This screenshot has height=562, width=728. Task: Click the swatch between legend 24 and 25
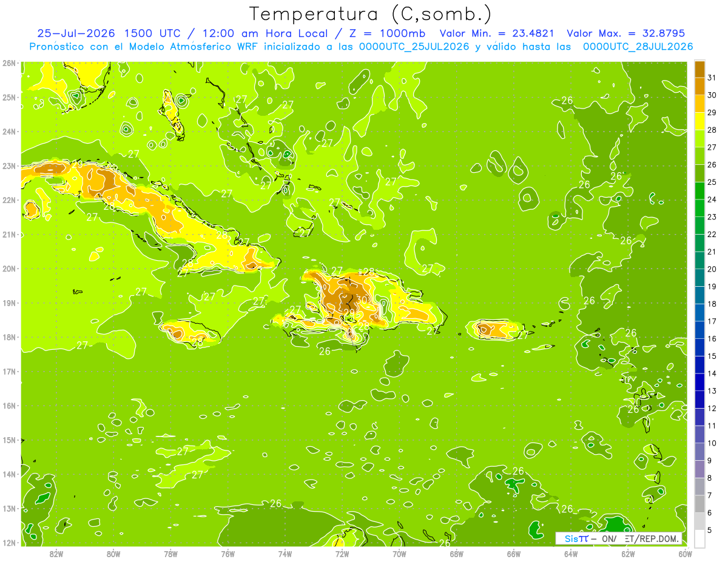(x=699, y=190)
